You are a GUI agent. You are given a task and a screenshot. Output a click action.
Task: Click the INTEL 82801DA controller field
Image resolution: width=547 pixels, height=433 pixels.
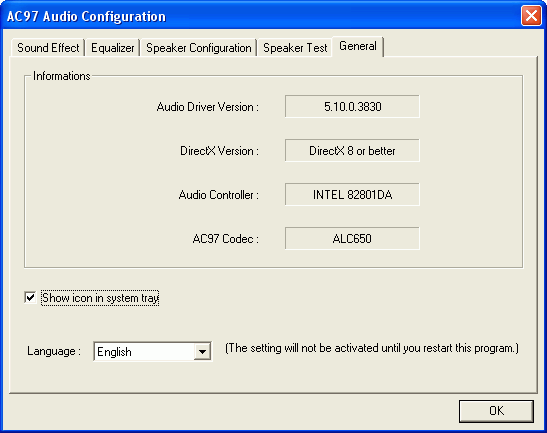352,194
